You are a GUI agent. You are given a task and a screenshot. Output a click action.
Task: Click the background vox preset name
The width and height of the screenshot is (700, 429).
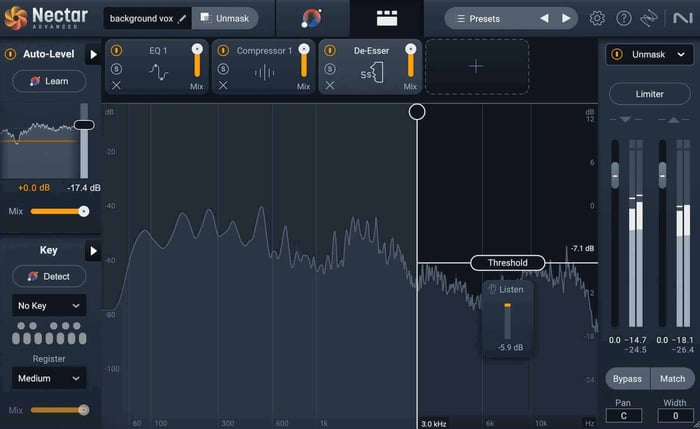click(141, 19)
